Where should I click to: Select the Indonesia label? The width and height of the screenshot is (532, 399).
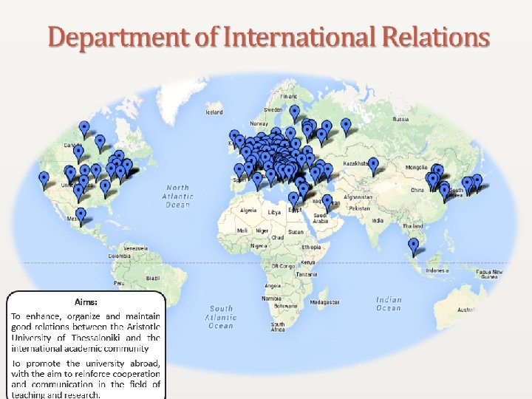(437, 270)
